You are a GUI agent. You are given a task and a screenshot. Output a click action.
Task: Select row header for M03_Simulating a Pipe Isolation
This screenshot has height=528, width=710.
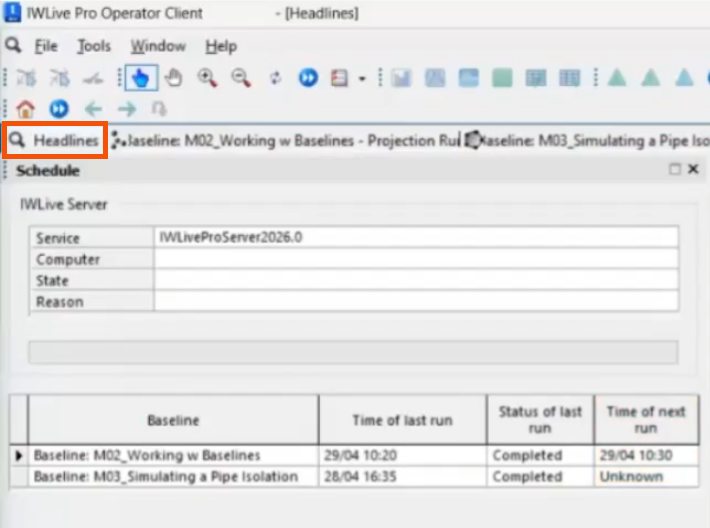(19, 476)
